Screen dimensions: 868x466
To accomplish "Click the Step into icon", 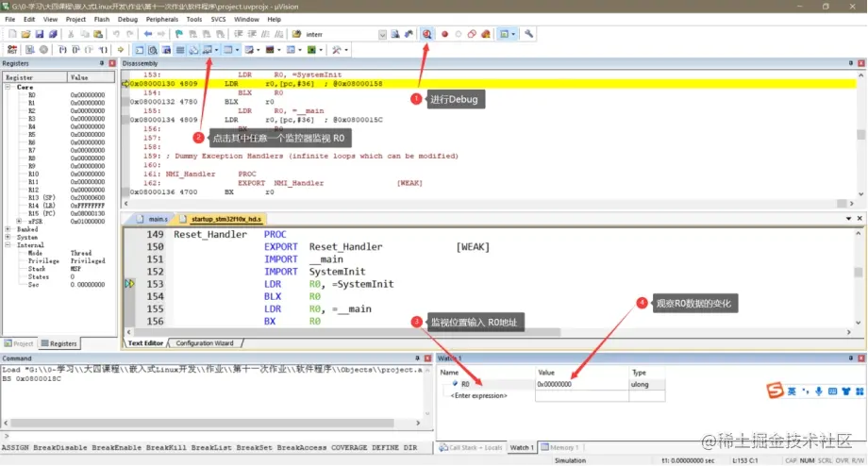I will click(62, 50).
